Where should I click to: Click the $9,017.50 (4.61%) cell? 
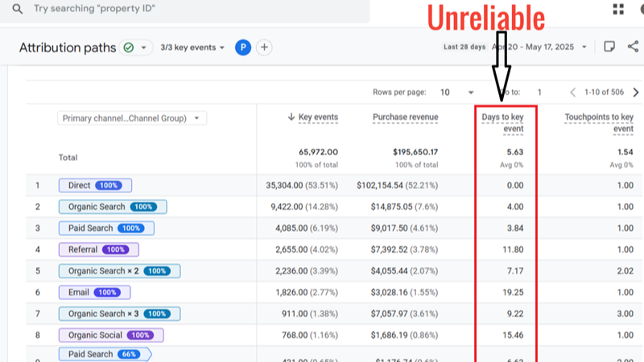405,228
